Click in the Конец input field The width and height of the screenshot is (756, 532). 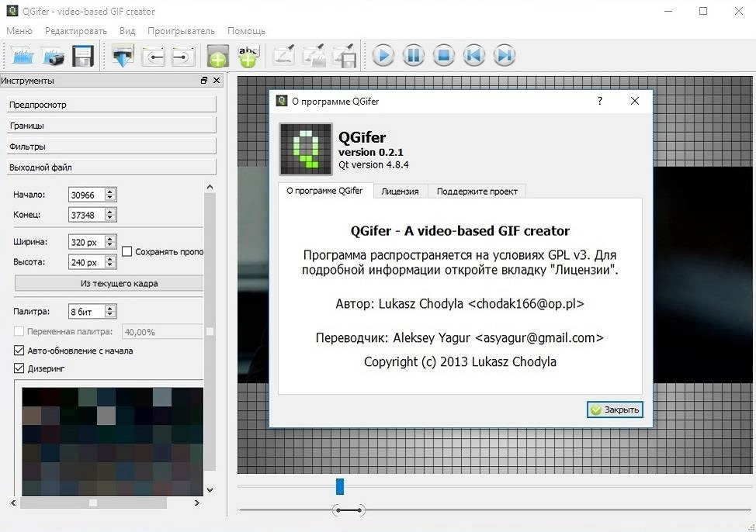pos(87,215)
